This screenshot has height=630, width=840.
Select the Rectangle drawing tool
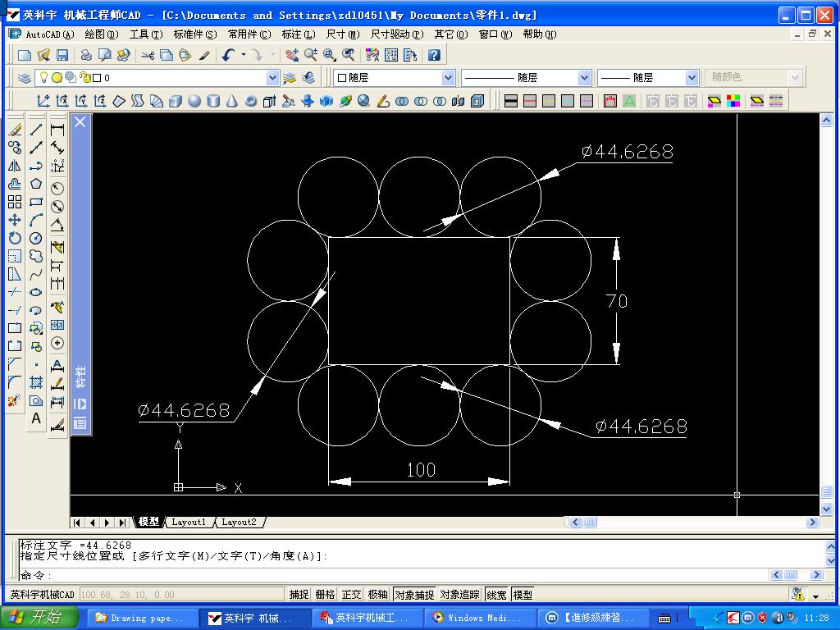point(36,202)
